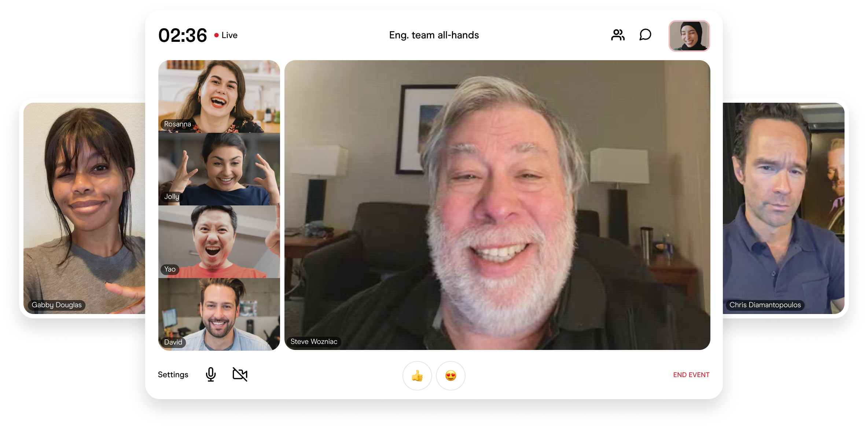Mute the microphone

coord(211,375)
